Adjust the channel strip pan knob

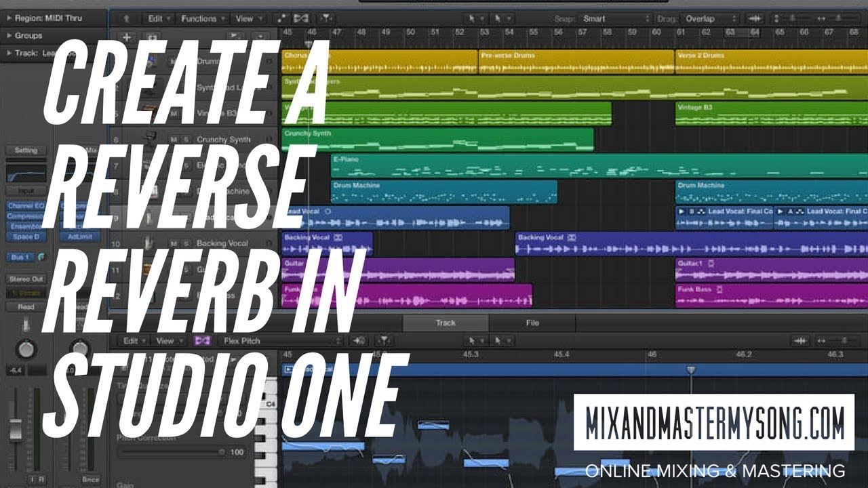(26, 349)
